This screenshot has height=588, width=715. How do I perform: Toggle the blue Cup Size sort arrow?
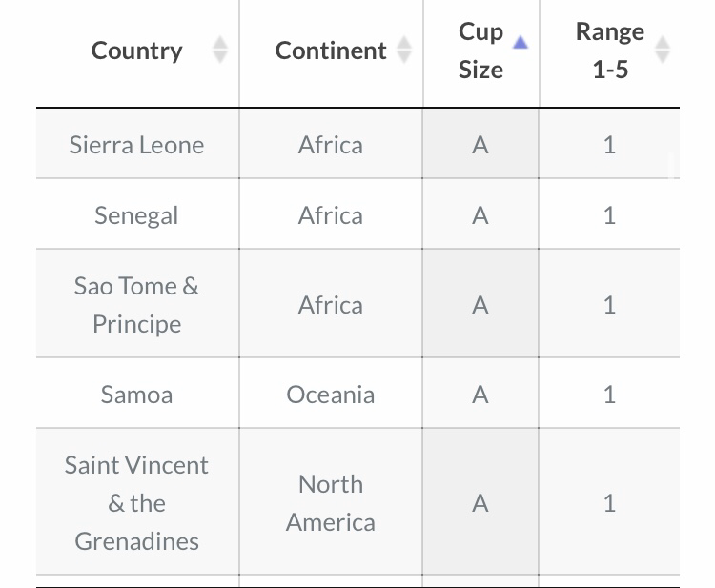[521, 43]
